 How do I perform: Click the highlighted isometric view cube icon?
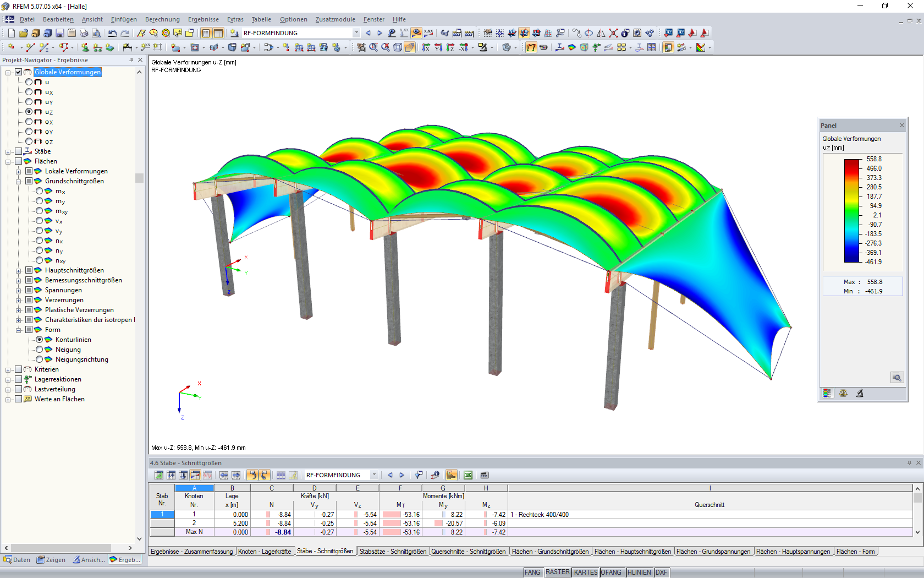pyautogui.click(x=410, y=47)
